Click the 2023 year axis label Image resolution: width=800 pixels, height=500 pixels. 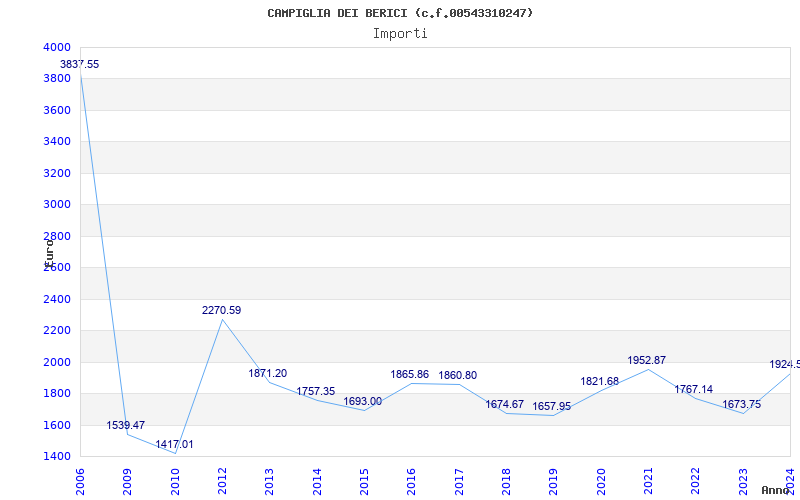[x=743, y=482]
